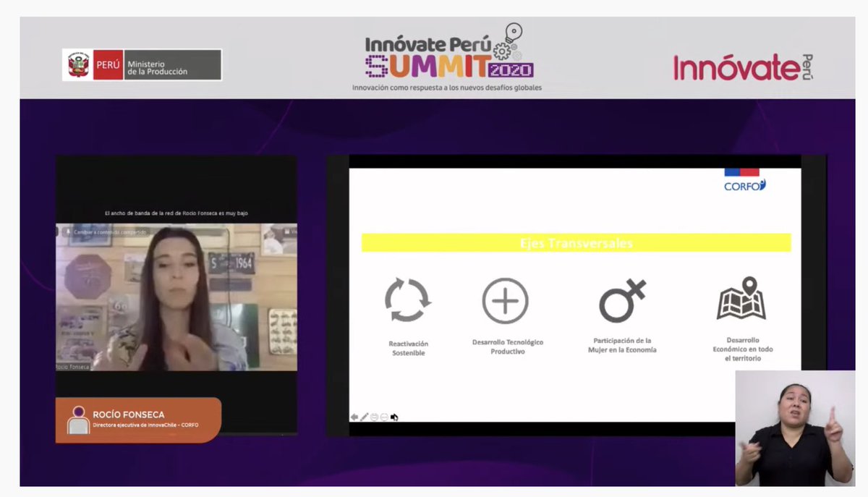Screen dimensions: 868x497
Task: Click the Innóvate Perú Summit 2020 logo
Action: pos(449,58)
